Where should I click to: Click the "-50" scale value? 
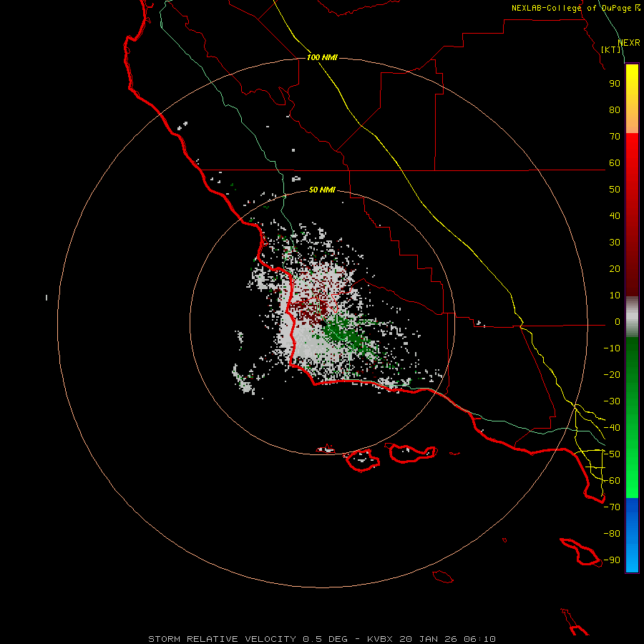pyautogui.click(x=612, y=454)
